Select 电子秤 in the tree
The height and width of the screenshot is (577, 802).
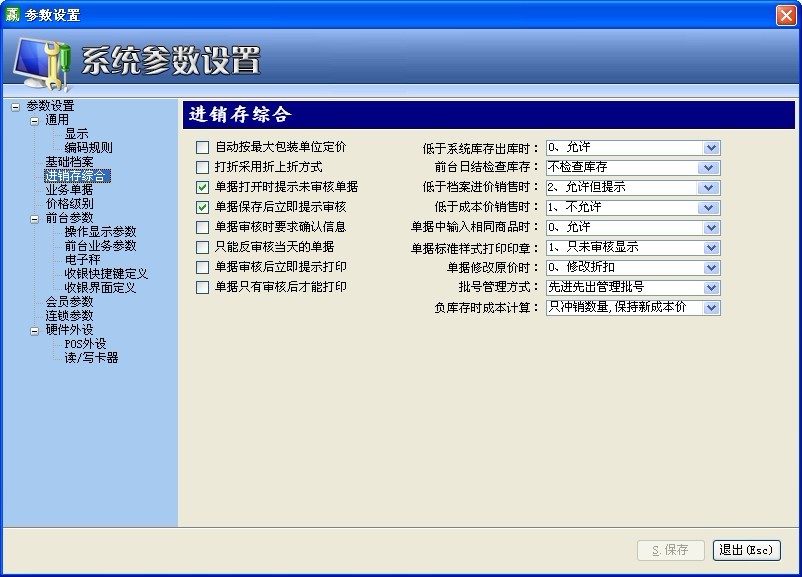coord(82,259)
